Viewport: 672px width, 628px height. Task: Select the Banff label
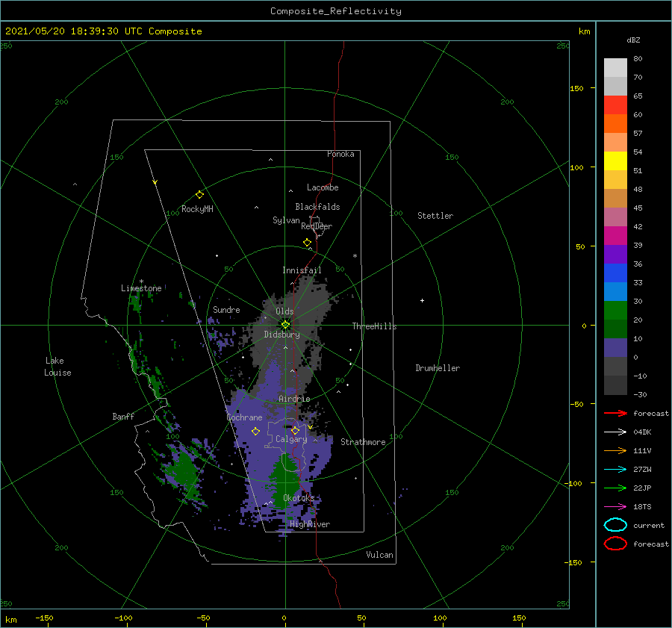[x=123, y=416]
